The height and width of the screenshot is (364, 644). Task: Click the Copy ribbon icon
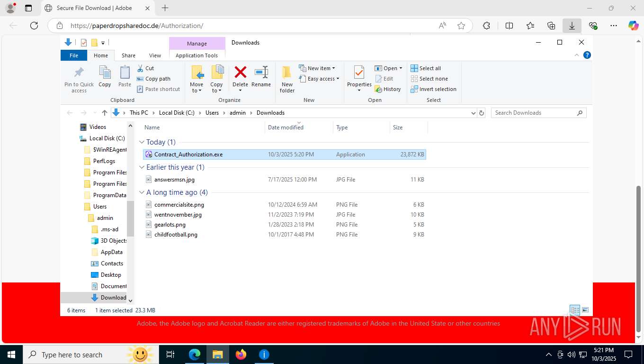click(105, 73)
